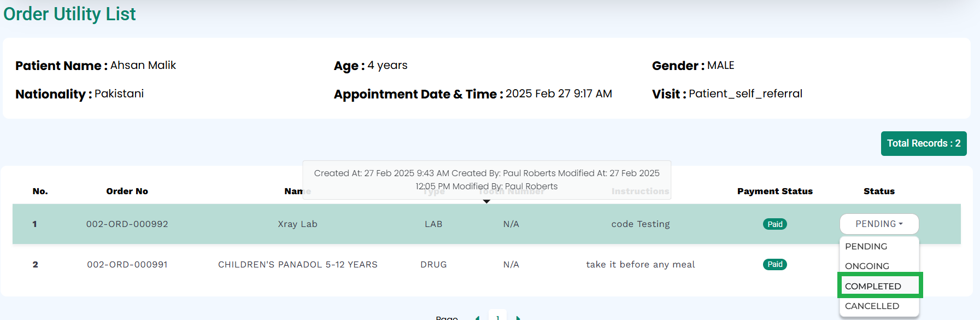Click the Order No column header
The image size is (980, 320).
127,191
